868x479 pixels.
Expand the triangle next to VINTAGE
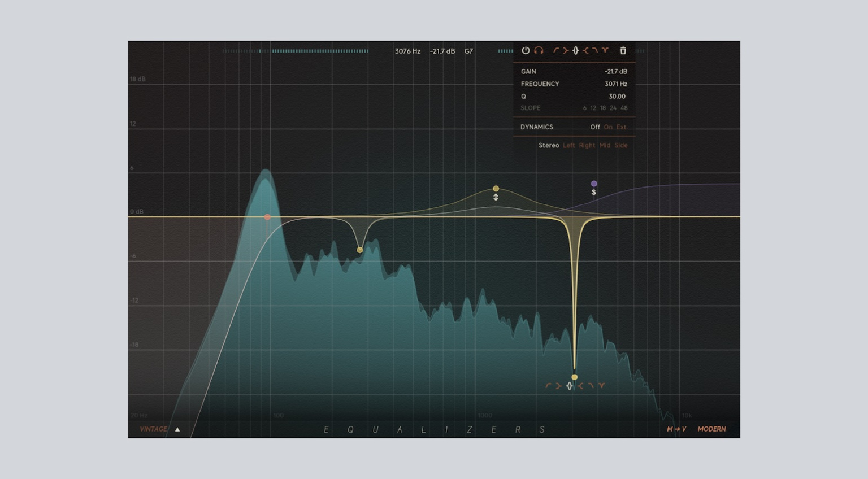177,429
